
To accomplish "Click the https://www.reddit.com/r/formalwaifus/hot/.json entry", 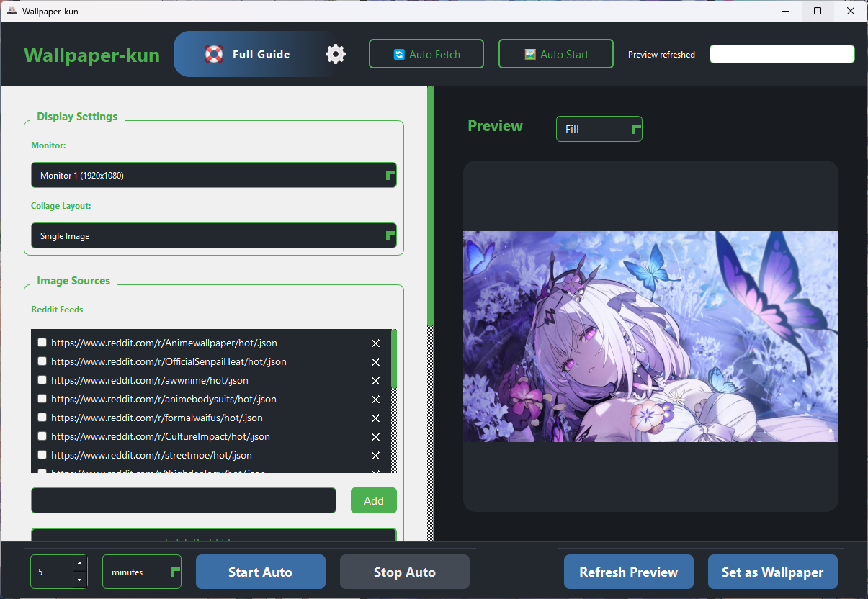I will (157, 418).
